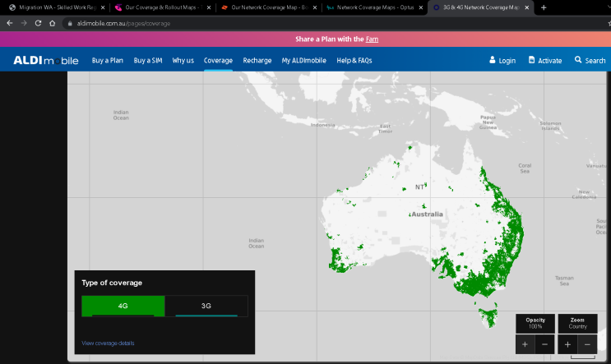Click the East Timor map label
This screenshot has height=364, width=611.
tap(385, 129)
